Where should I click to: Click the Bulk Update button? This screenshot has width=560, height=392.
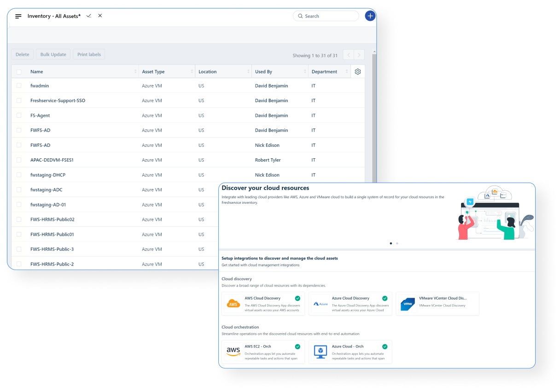53,54
